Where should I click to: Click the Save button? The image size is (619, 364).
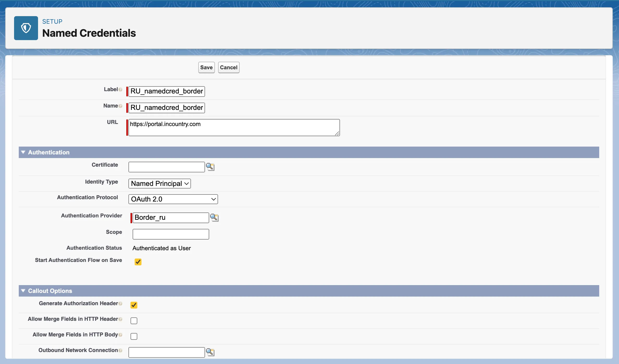click(x=206, y=67)
